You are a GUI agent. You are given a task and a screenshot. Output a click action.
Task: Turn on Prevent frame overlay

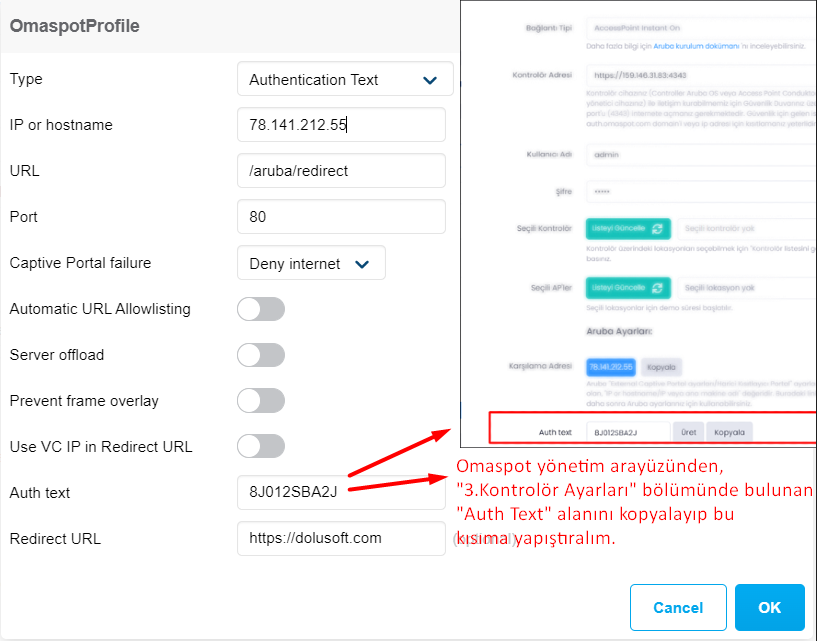tap(261, 401)
